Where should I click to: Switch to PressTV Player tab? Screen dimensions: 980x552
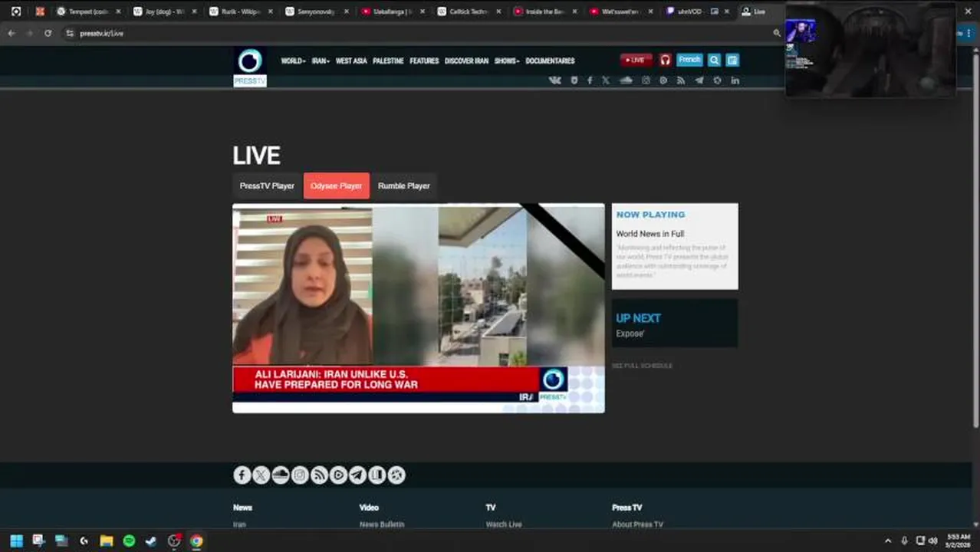pos(267,186)
